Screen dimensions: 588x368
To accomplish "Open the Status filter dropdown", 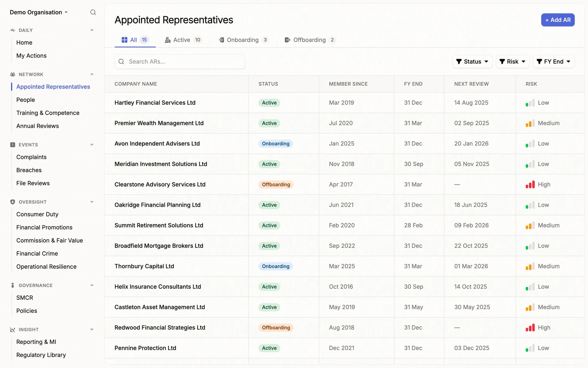I will pyautogui.click(x=472, y=62).
